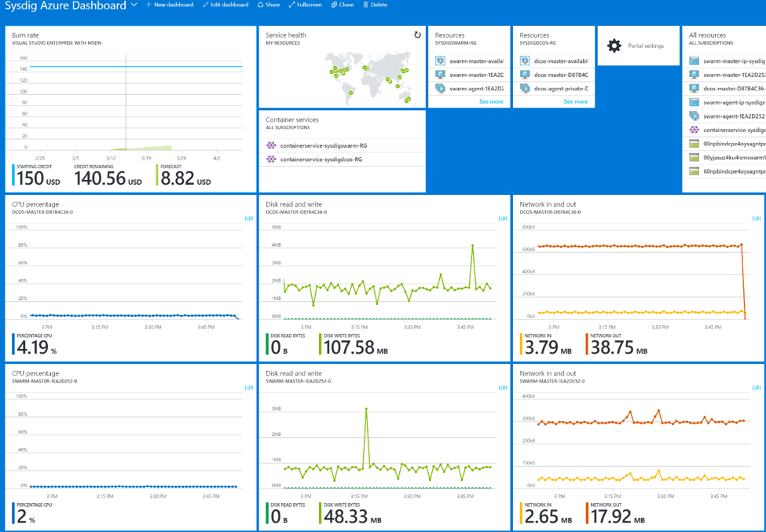Viewport: 766px width, 532px height.
Task: Edit DCOS-MASTER Disk read and write chart
Action: [503, 218]
